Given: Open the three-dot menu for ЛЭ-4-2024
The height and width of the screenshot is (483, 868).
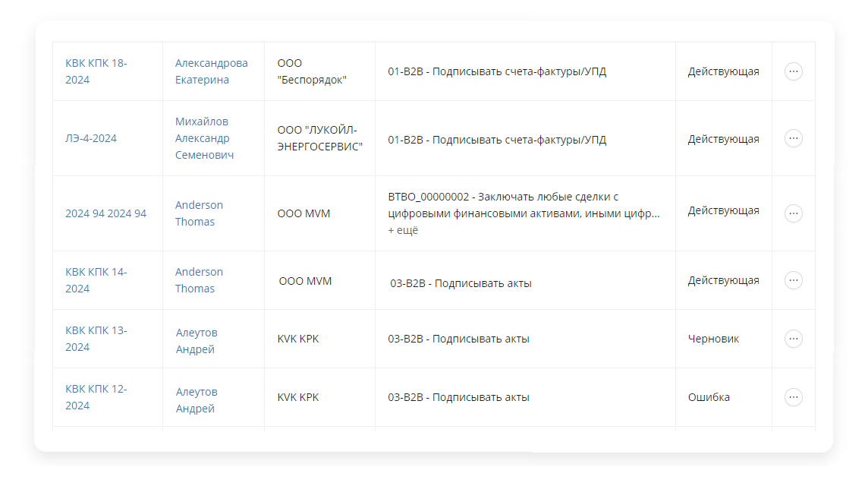Looking at the screenshot, I should coord(793,138).
